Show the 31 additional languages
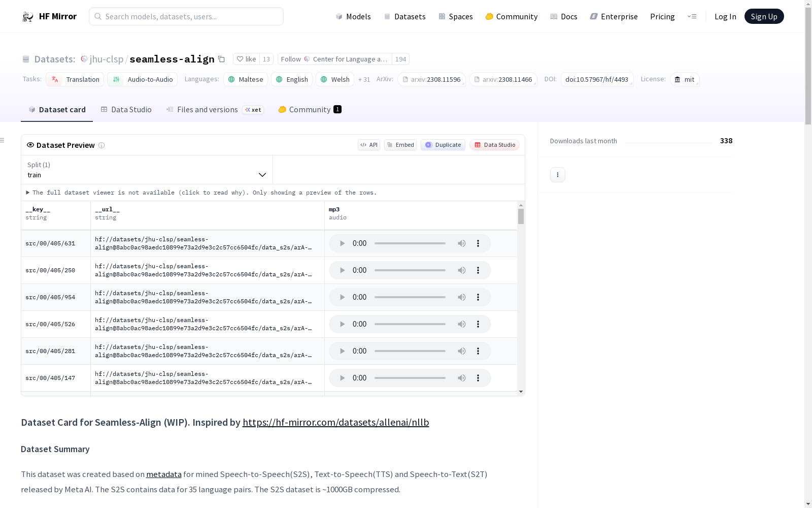Image resolution: width=812 pixels, height=508 pixels. click(x=364, y=80)
